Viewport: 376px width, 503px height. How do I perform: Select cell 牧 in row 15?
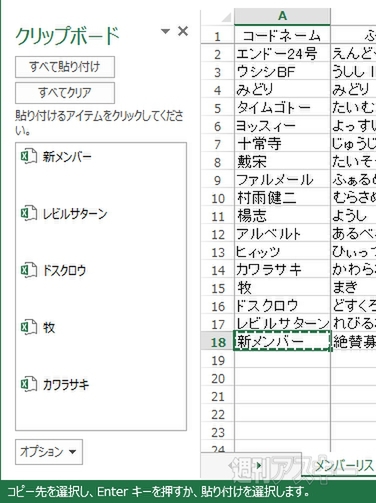point(282,288)
